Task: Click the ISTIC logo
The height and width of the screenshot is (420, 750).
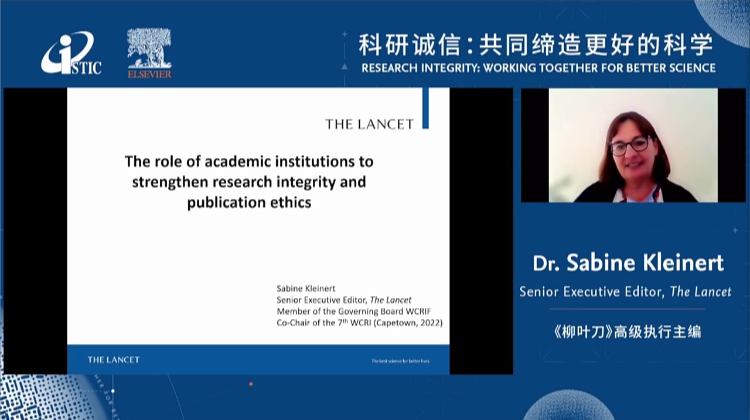Action: pos(71,53)
